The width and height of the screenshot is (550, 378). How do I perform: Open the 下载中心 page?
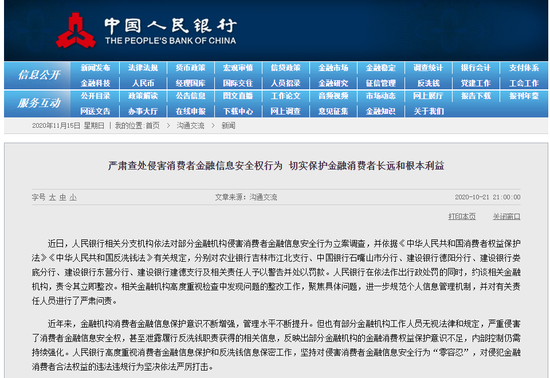238,111
